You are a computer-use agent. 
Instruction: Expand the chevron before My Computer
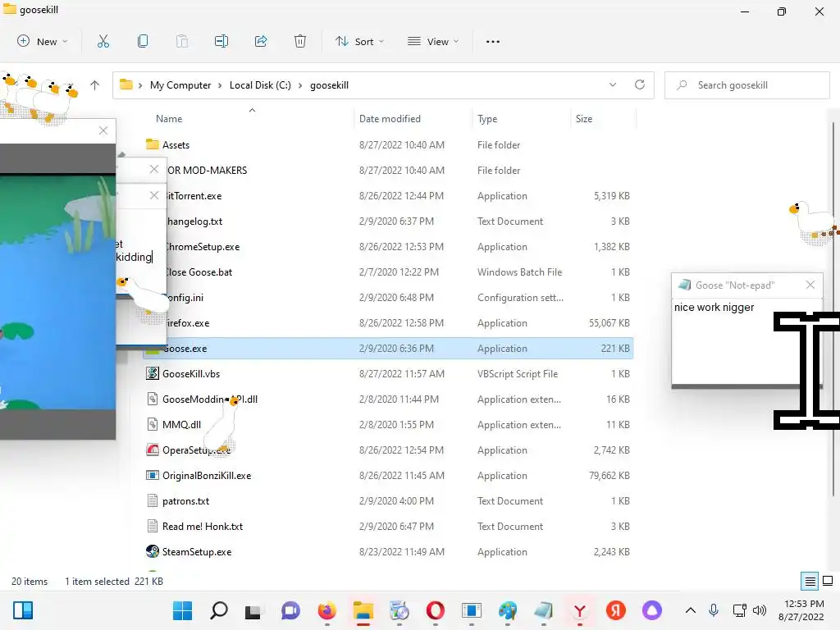click(x=139, y=85)
